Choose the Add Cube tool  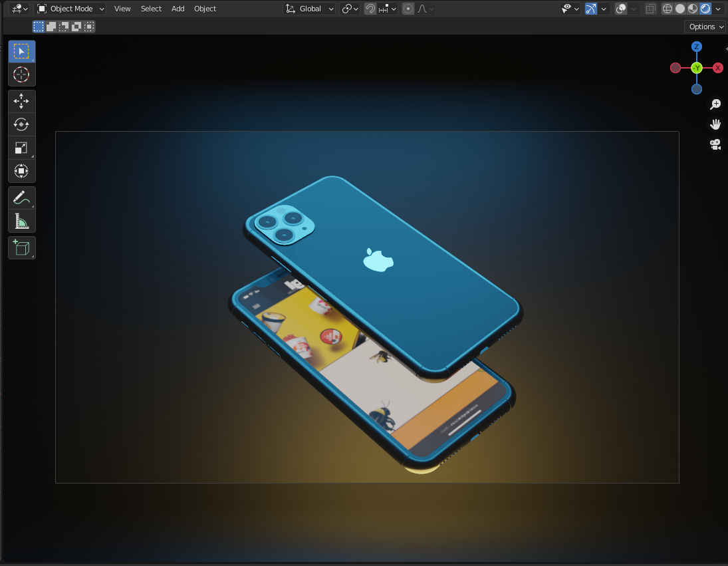coord(21,248)
